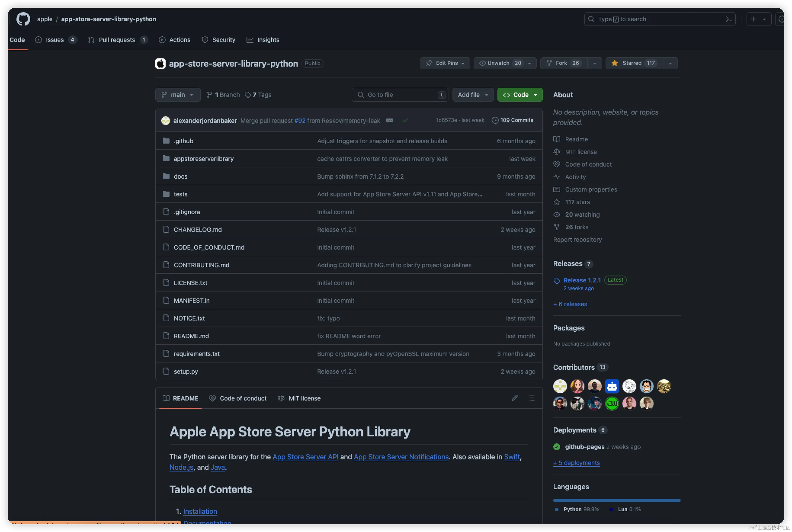Click the green github-pages deployment success icon
This screenshot has height=532, width=792.
click(x=557, y=447)
